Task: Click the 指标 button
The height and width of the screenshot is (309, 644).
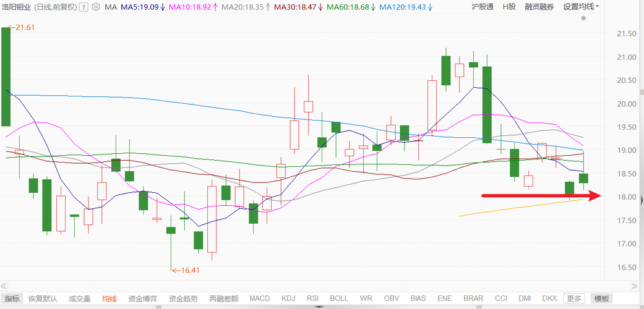Action: [x=12, y=298]
